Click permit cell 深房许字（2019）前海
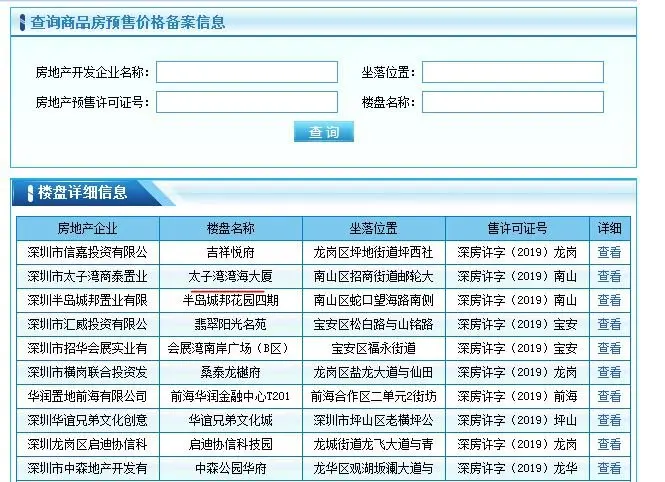The image size is (665, 482). click(517, 396)
